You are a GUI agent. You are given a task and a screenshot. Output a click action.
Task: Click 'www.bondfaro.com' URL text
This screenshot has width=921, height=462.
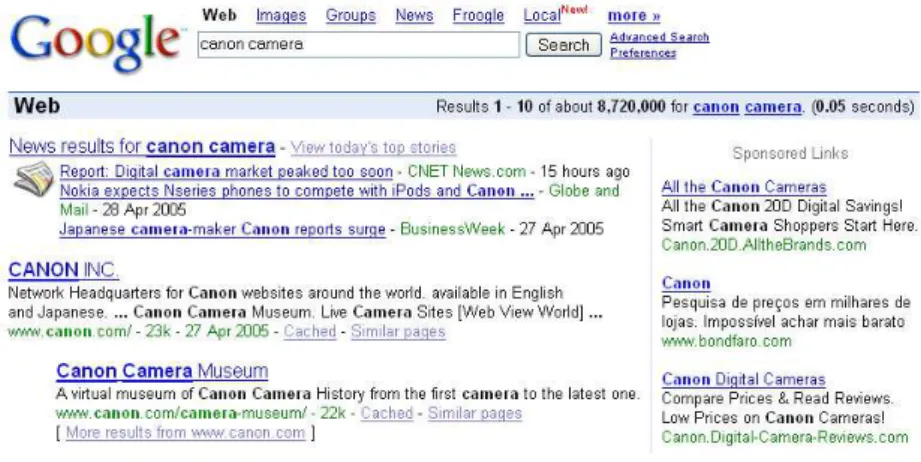pos(726,341)
